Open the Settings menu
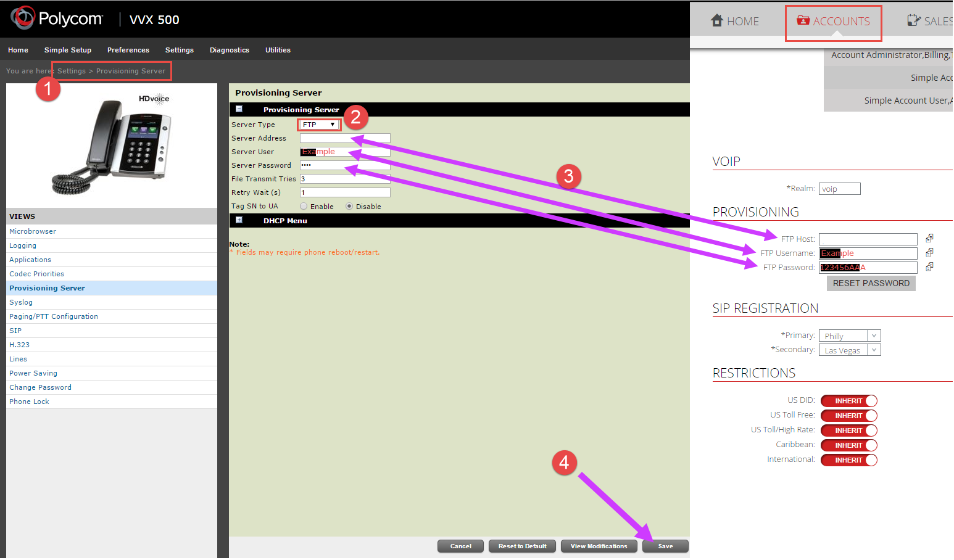The image size is (954, 560). click(180, 50)
